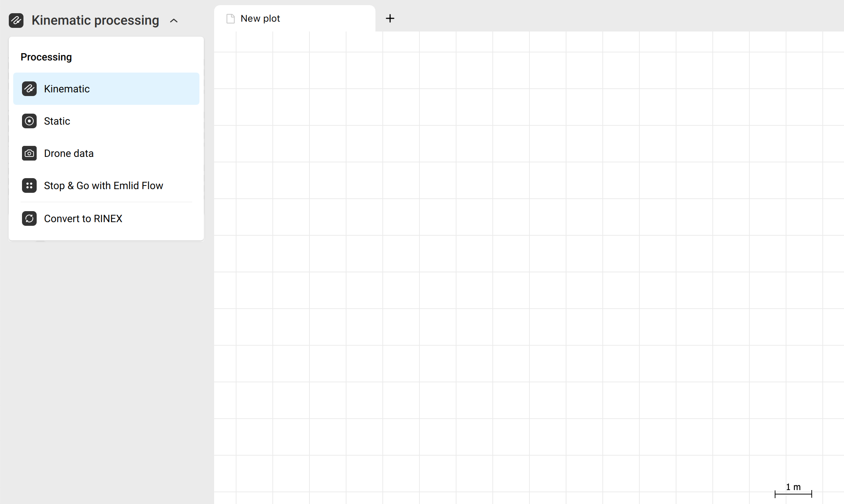Image resolution: width=844 pixels, height=504 pixels.
Task: Open the Processing section of the menu
Action: pos(46,57)
